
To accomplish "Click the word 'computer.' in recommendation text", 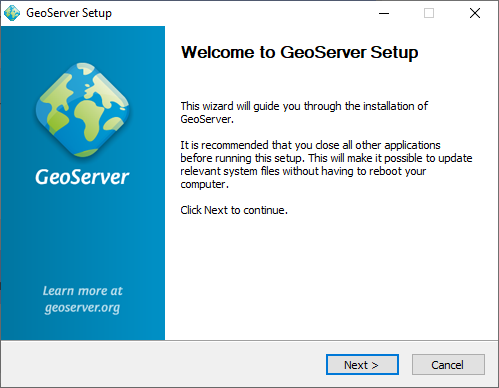I will tap(205, 184).
